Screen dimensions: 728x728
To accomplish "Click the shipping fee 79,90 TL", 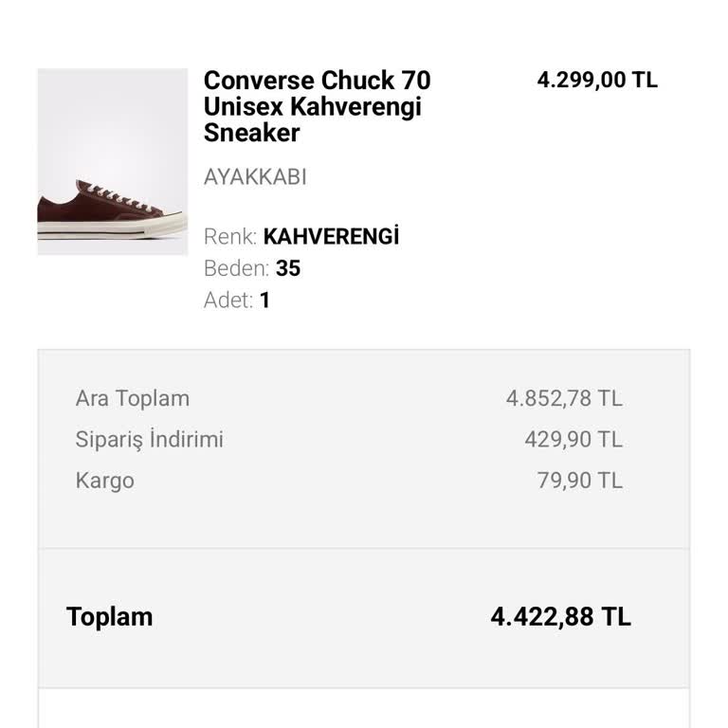I will tap(580, 481).
